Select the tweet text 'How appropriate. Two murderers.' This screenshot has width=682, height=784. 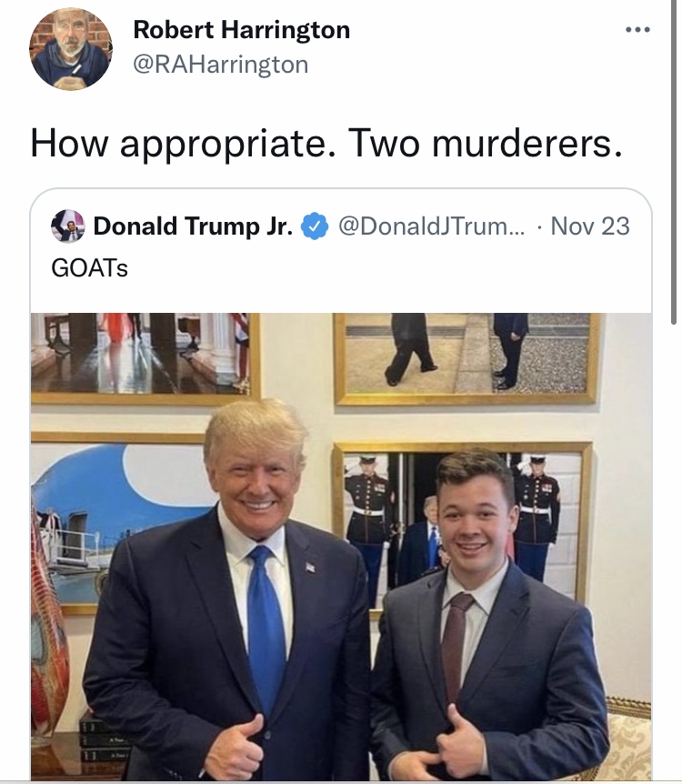[x=327, y=144]
